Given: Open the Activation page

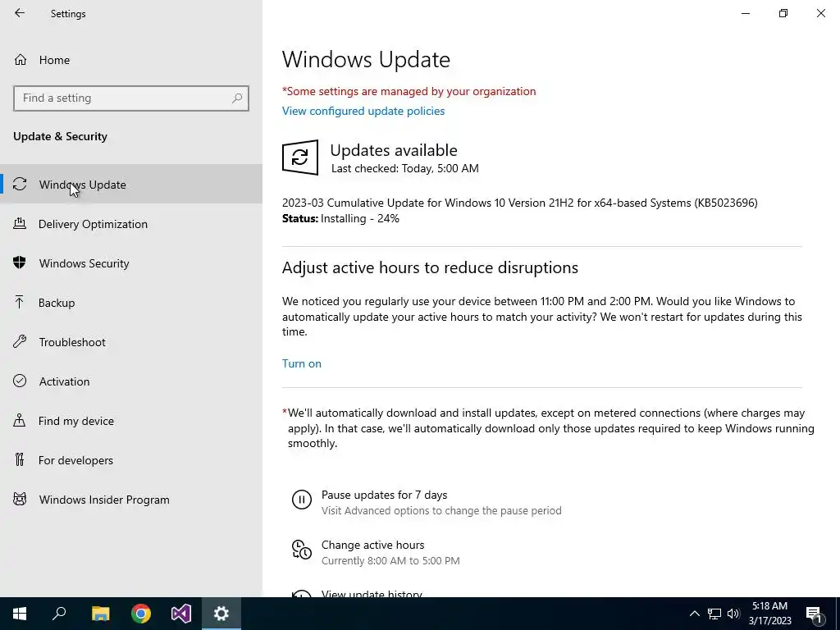Looking at the screenshot, I should pos(131,381).
